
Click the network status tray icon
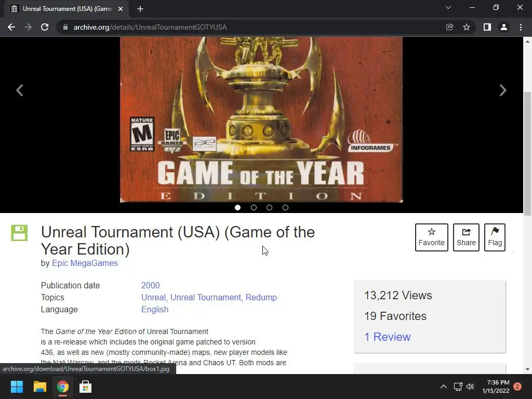(458, 387)
